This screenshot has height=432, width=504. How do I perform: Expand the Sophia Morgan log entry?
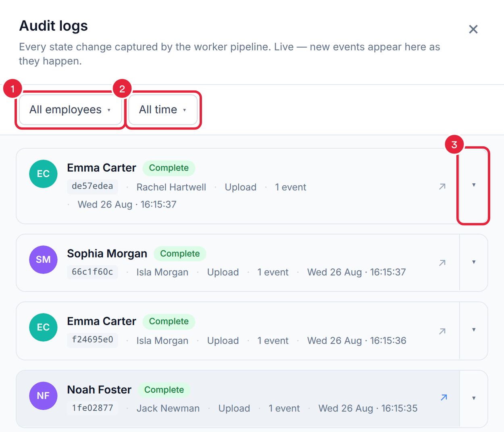point(474,262)
